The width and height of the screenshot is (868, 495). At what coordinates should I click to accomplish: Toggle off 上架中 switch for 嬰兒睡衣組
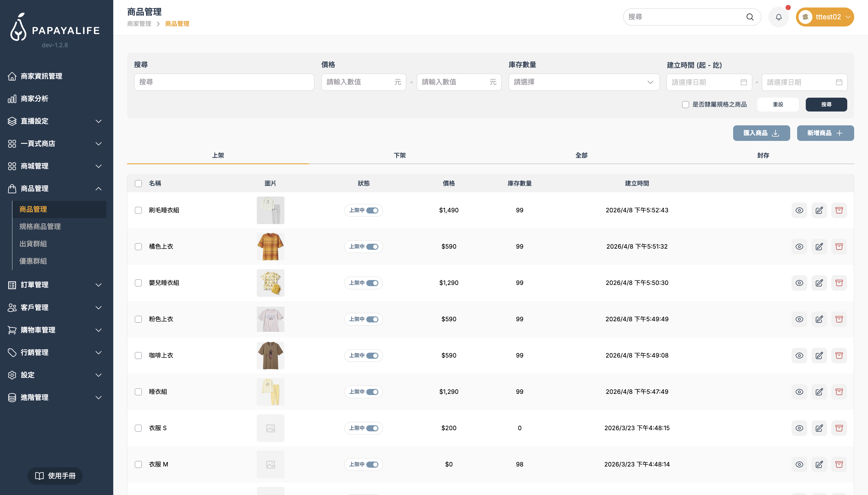(372, 283)
